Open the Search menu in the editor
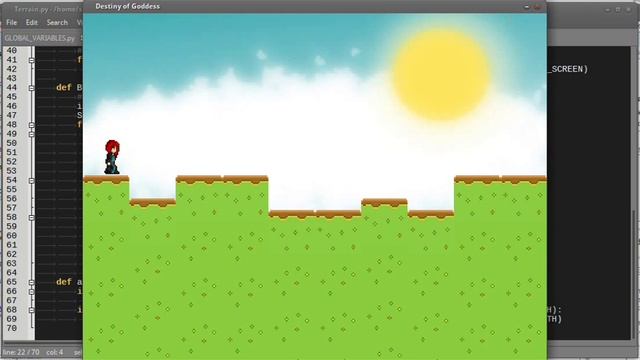This screenshot has height=360, width=640. (57, 22)
